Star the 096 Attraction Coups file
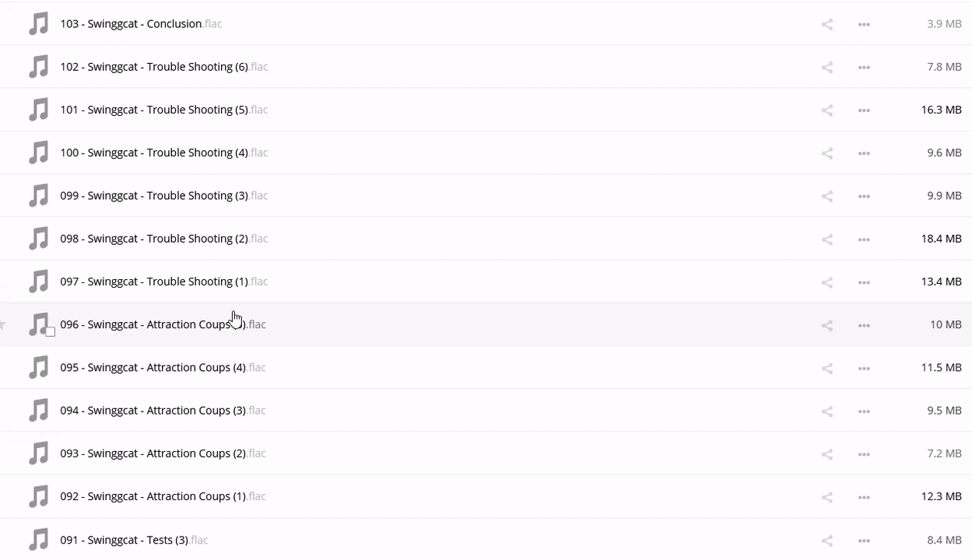Image resolution: width=972 pixels, height=560 pixels. pyautogui.click(x=3, y=324)
